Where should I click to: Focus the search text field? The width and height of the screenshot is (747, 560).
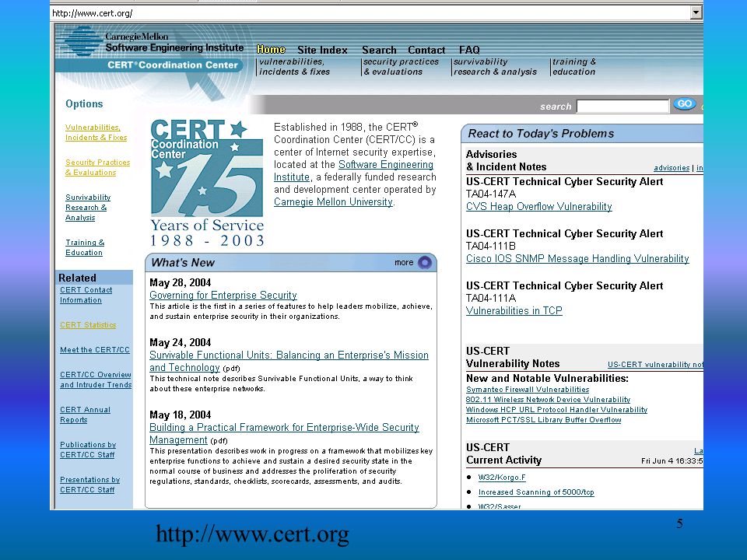[622, 106]
